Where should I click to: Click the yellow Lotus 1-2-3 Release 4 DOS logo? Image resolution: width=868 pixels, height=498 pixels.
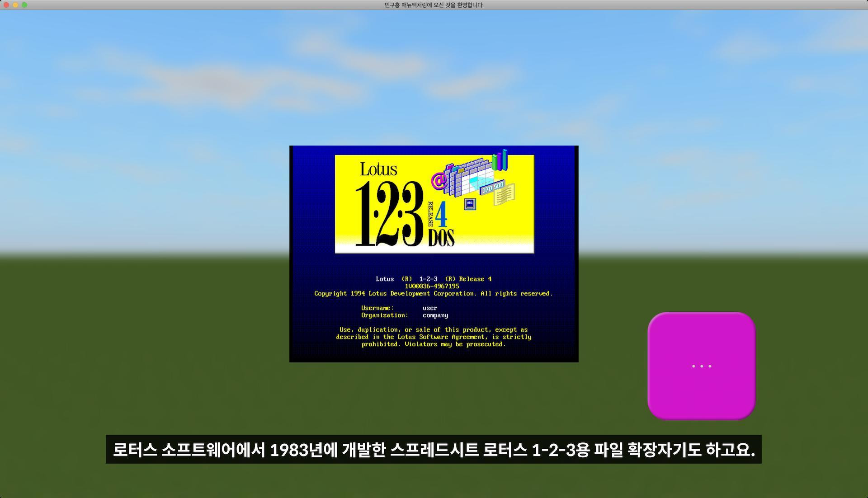434,204
